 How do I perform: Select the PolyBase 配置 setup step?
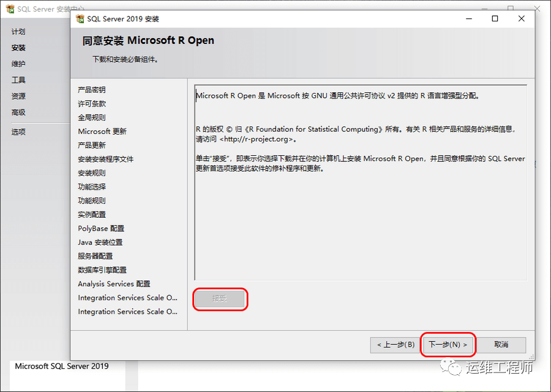(101, 229)
